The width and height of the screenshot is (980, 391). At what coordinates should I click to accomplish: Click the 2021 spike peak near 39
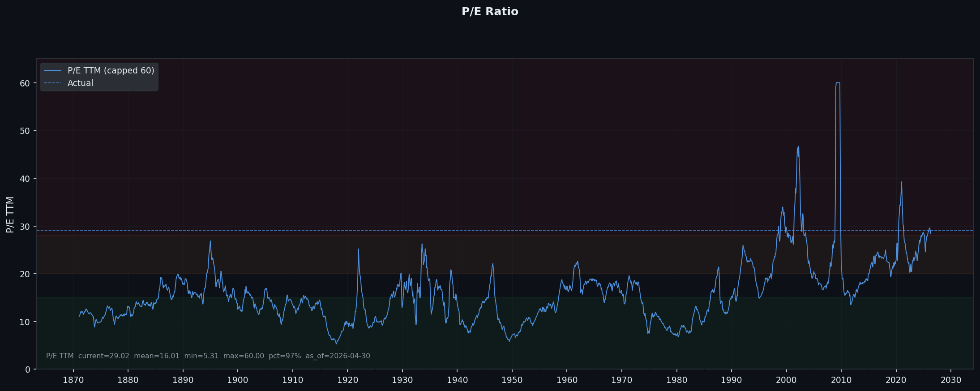point(901,182)
